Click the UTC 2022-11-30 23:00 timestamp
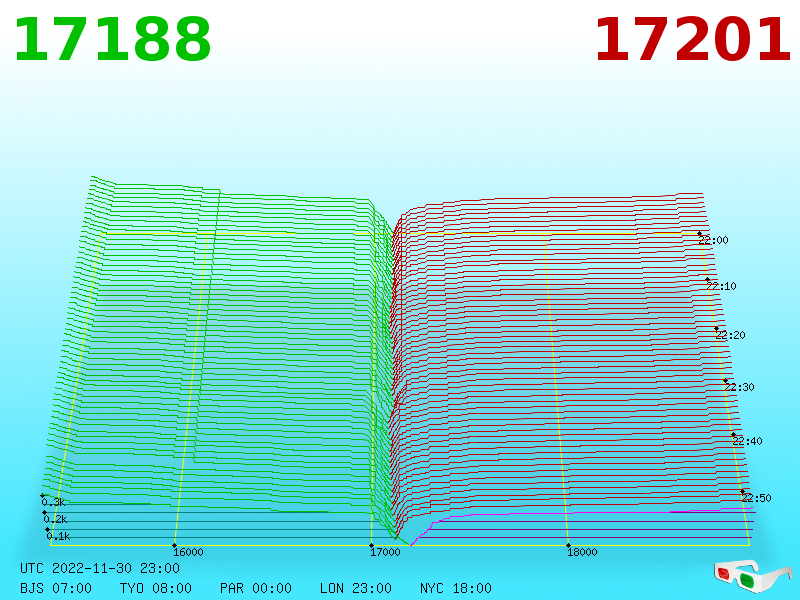This screenshot has height=600, width=800. coord(100,568)
